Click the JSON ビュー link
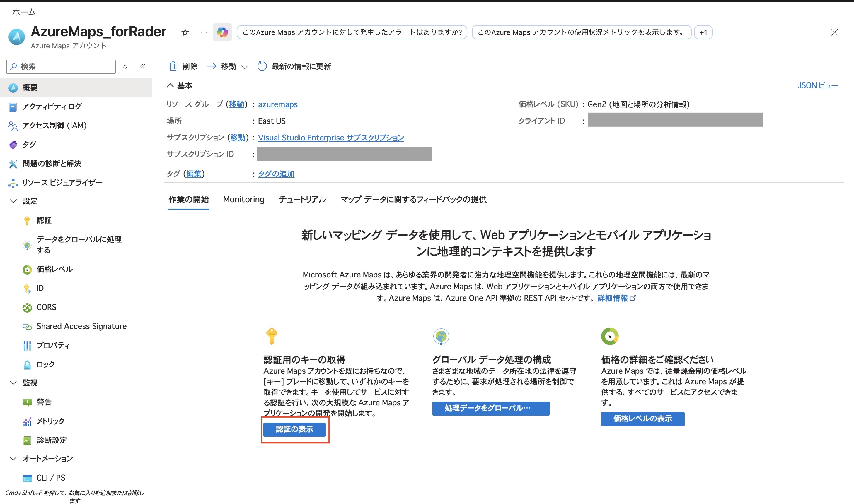The width and height of the screenshot is (854, 504). click(818, 85)
